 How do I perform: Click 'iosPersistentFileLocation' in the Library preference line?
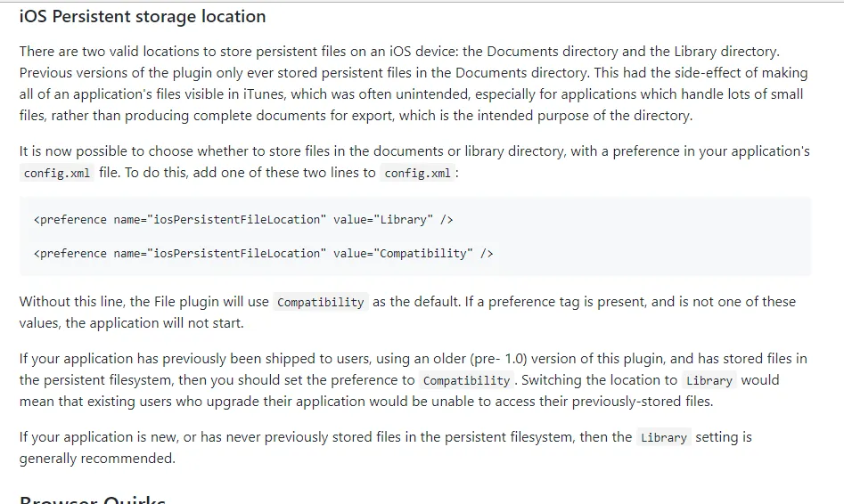click(x=237, y=220)
